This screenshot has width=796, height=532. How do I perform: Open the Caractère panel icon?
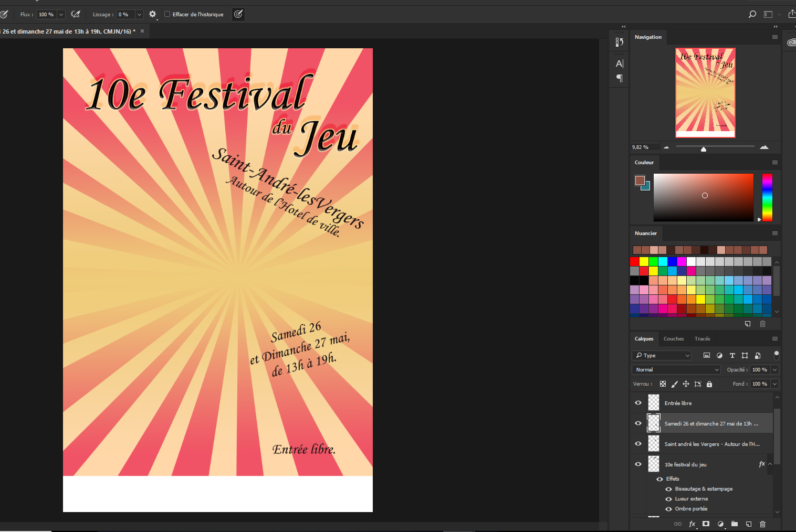(x=619, y=63)
